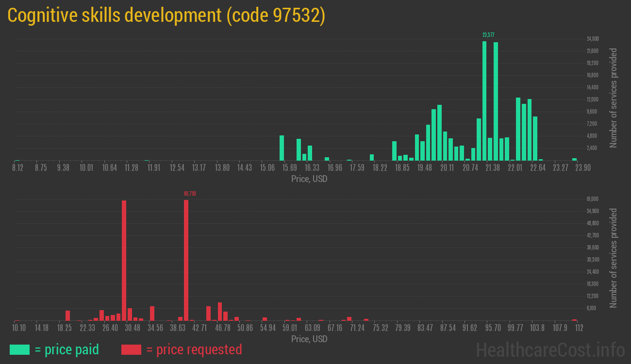The height and width of the screenshot is (364, 631).
Task: Select the chart title with code 97532
Action: click(166, 16)
